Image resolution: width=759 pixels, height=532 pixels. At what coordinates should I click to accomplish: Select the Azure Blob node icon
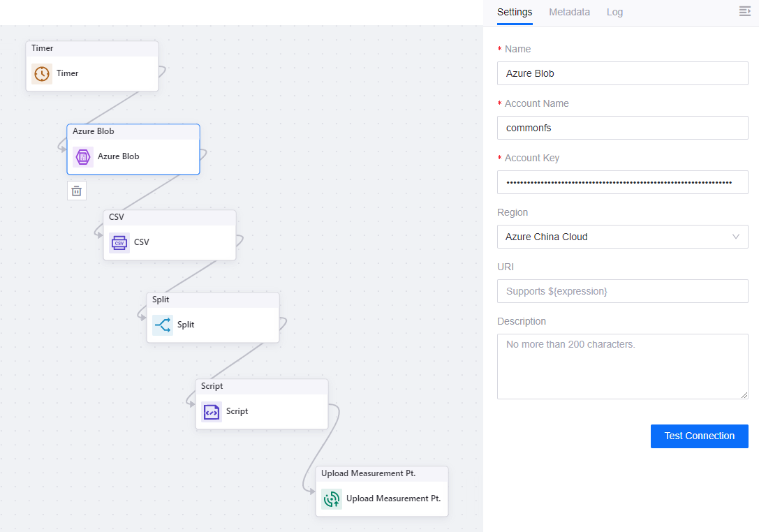pyautogui.click(x=83, y=156)
